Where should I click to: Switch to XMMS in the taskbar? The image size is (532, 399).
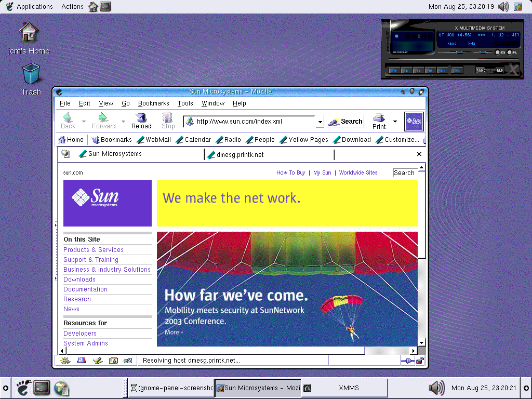[x=345, y=388]
